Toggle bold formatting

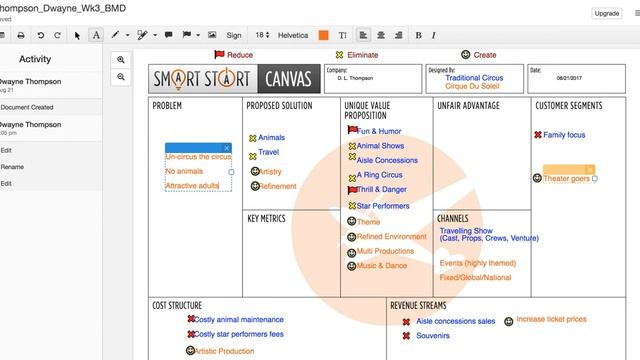(x=418, y=36)
